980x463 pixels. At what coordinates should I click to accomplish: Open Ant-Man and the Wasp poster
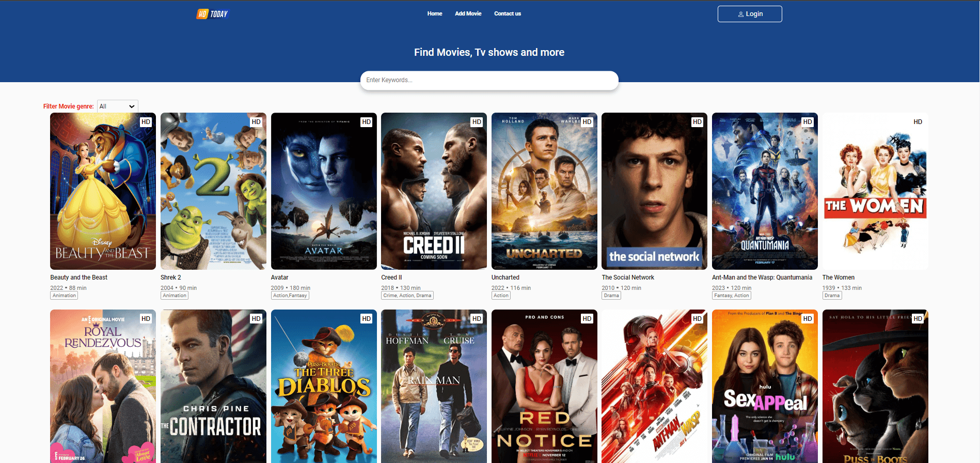[x=654, y=386]
